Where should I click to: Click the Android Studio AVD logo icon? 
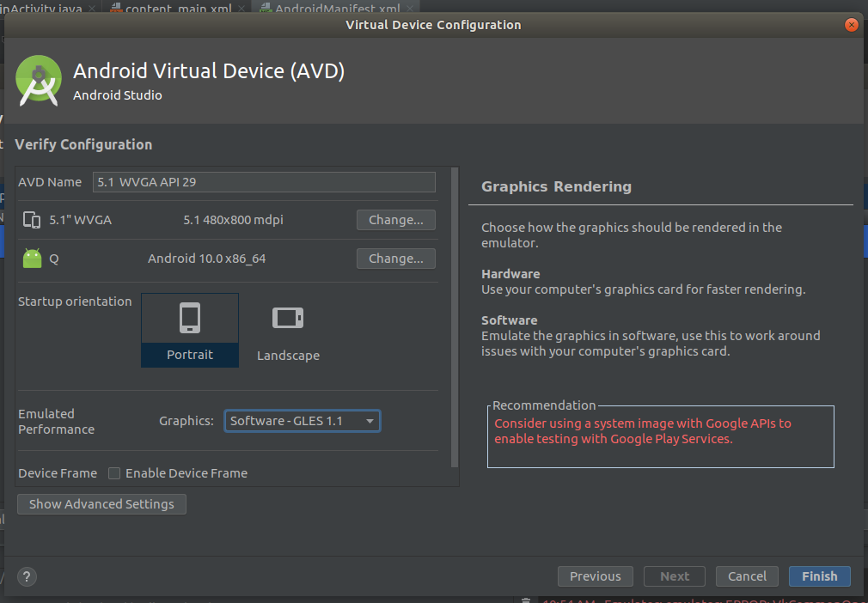38,80
